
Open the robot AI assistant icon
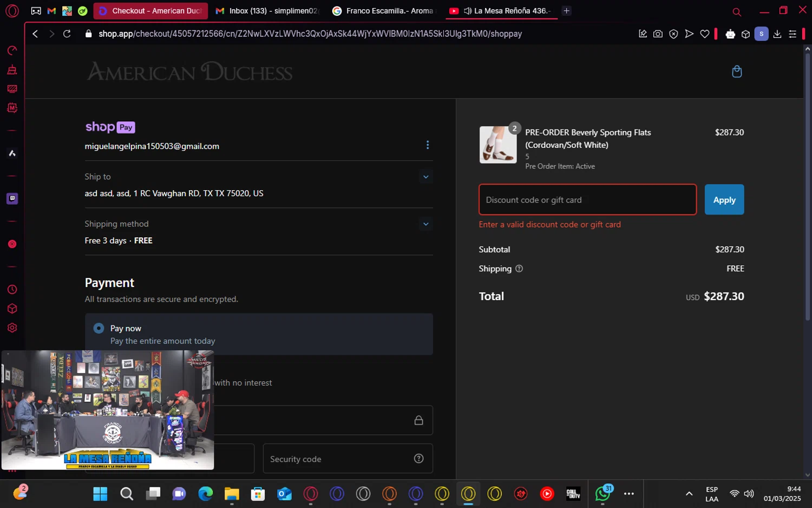730,34
